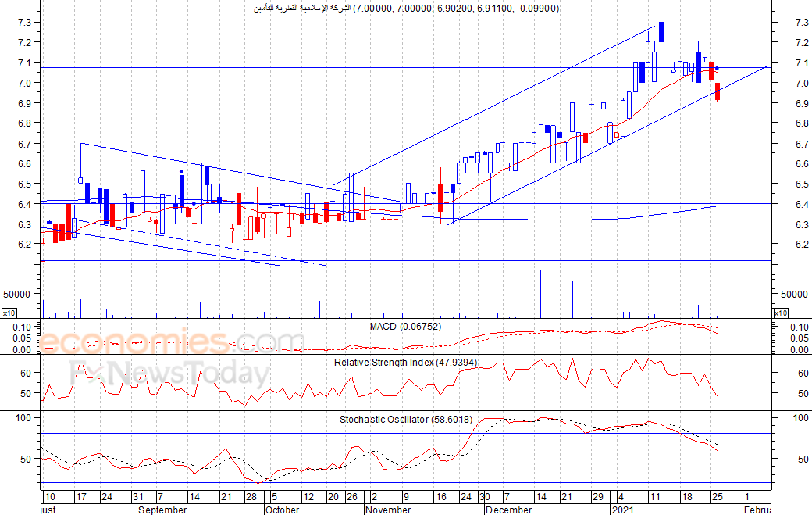This screenshot has height=515, width=812.
Task: Click the date label 26 in October
Action: pyautogui.click(x=352, y=497)
